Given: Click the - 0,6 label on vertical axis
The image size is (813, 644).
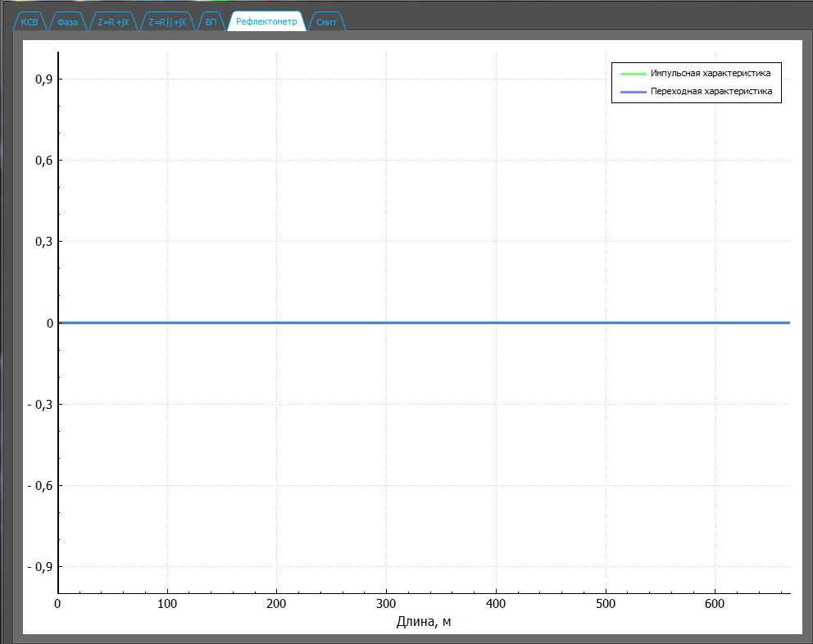Looking at the screenshot, I should coord(39,486).
